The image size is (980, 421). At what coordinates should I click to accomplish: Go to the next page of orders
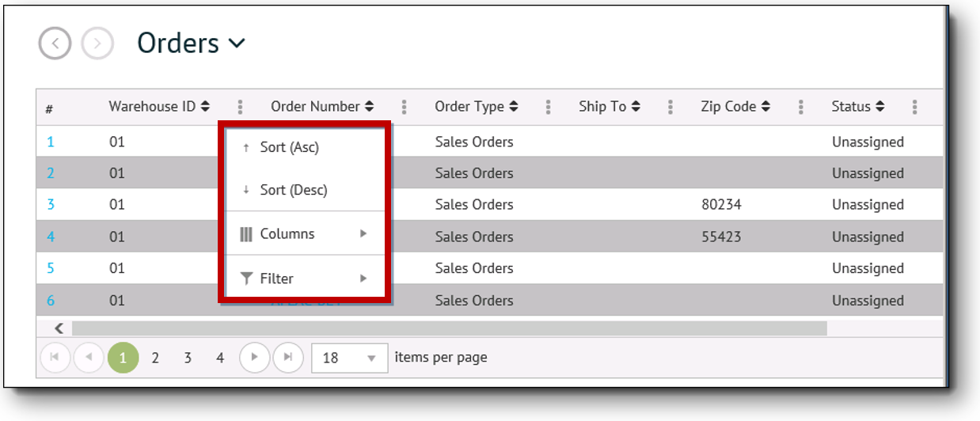click(255, 358)
